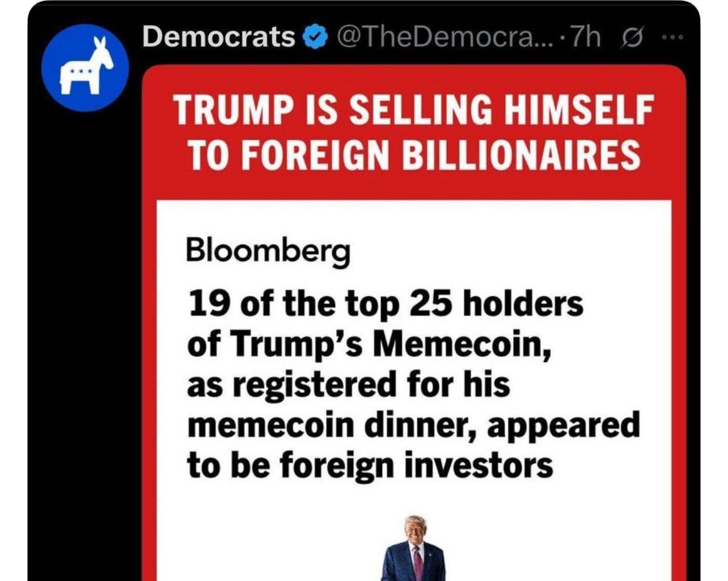Click 'to be foreign investors' text

click(x=370, y=465)
